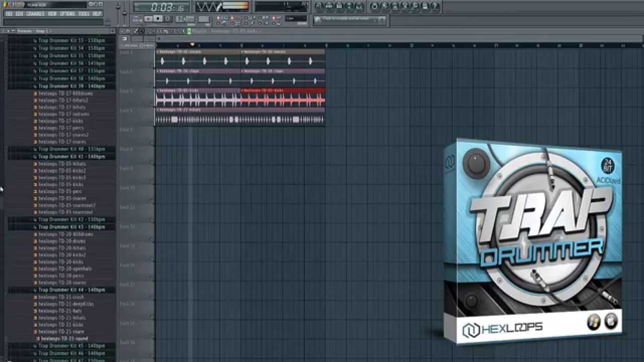The height and width of the screenshot is (362, 644).
Task: Open the CHANNELS menu
Action: [x=35, y=14]
